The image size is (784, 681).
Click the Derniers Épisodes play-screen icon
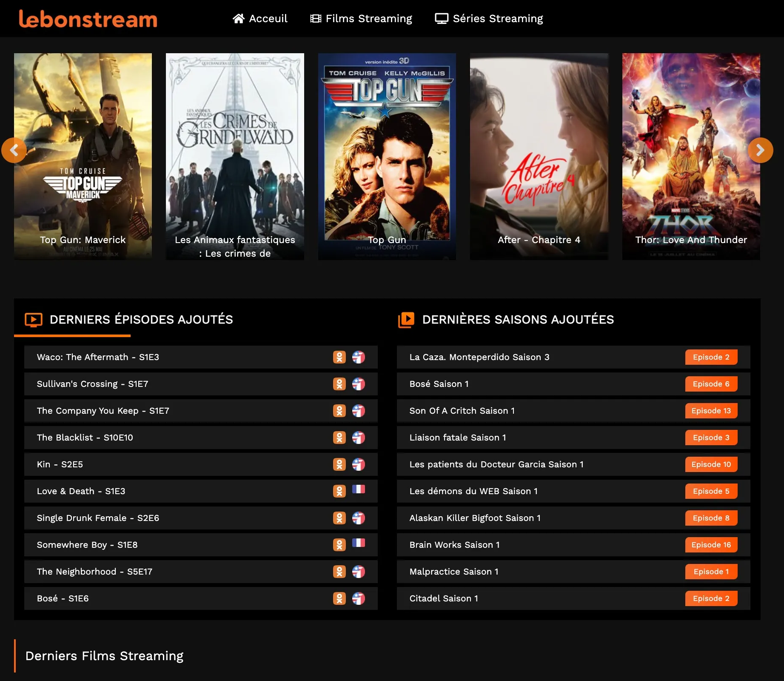pyautogui.click(x=34, y=320)
